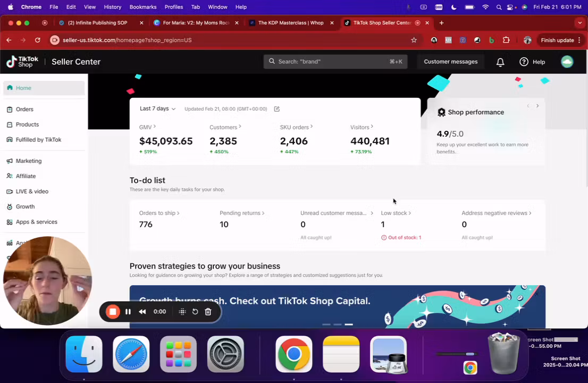Screen dimensions: 588x383
Task: Pause the screen recording
Action: pos(128,312)
